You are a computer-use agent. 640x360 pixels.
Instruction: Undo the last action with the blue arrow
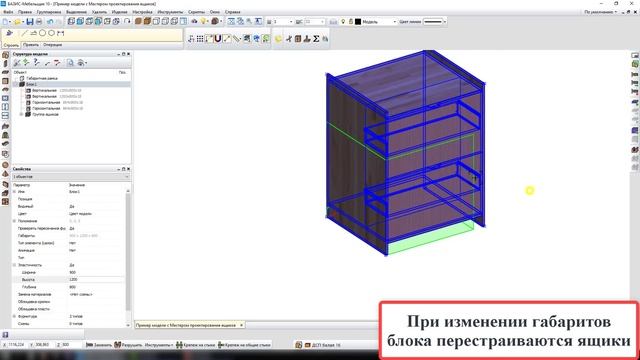[50, 22]
